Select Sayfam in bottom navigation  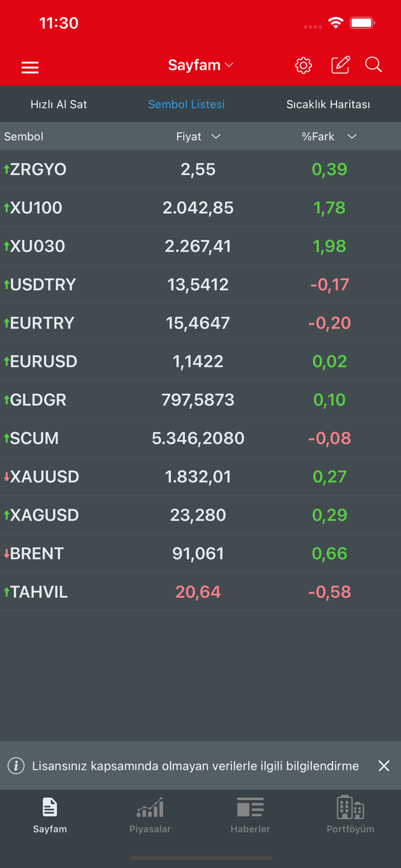point(50,815)
